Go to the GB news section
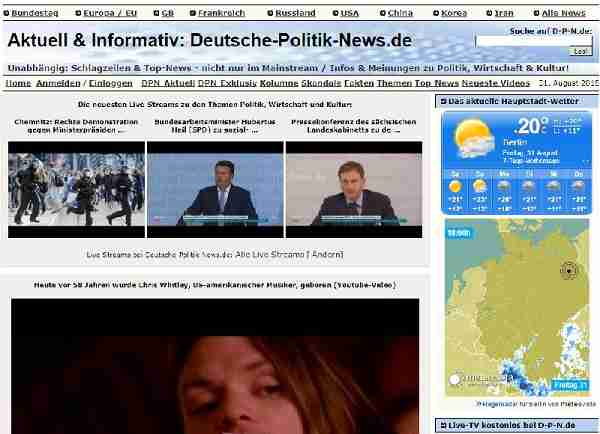600x434 pixels. click(x=168, y=13)
